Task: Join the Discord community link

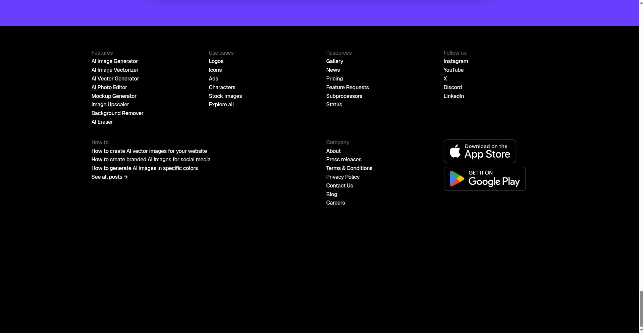Action: [452, 88]
